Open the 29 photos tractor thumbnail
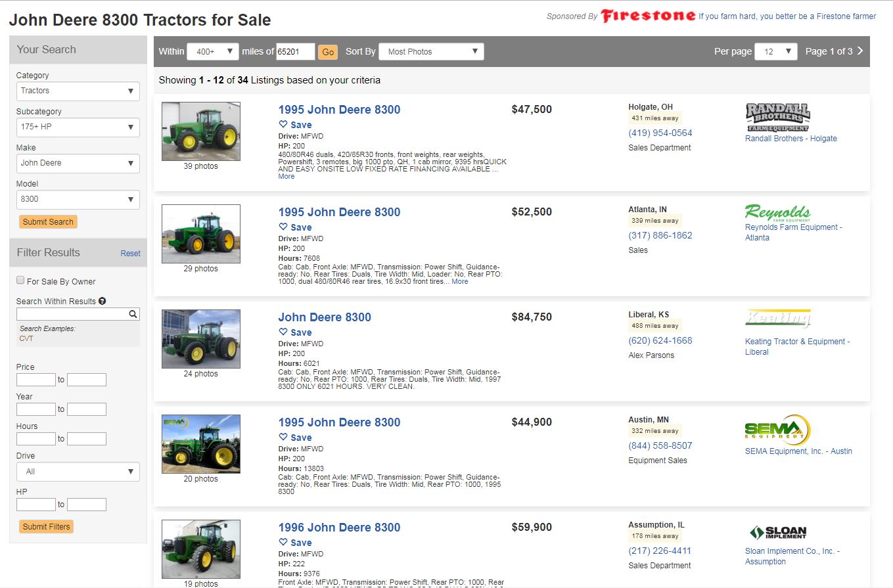Image resolution: width=893 pixels, height=588 pixels. (x=201, y=234)
